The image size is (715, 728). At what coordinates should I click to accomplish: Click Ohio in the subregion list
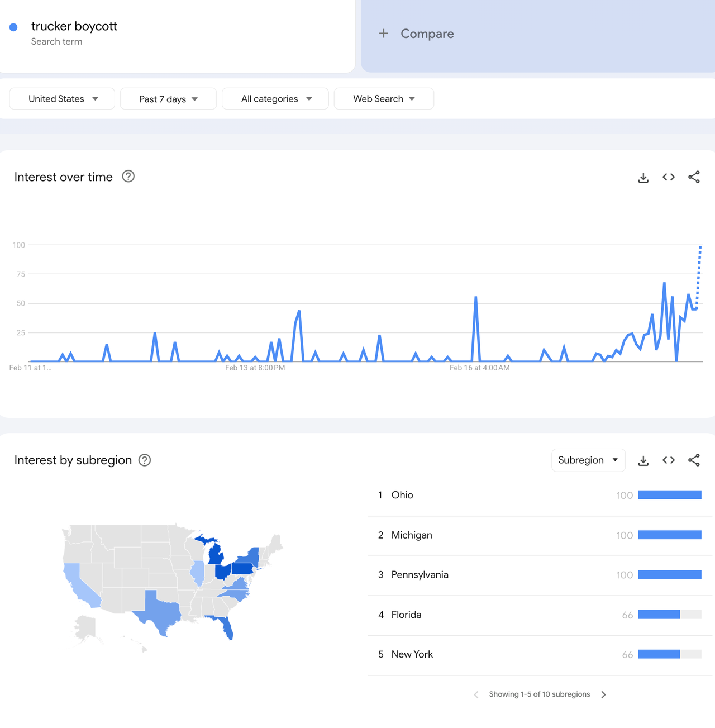tap(402, 496)
